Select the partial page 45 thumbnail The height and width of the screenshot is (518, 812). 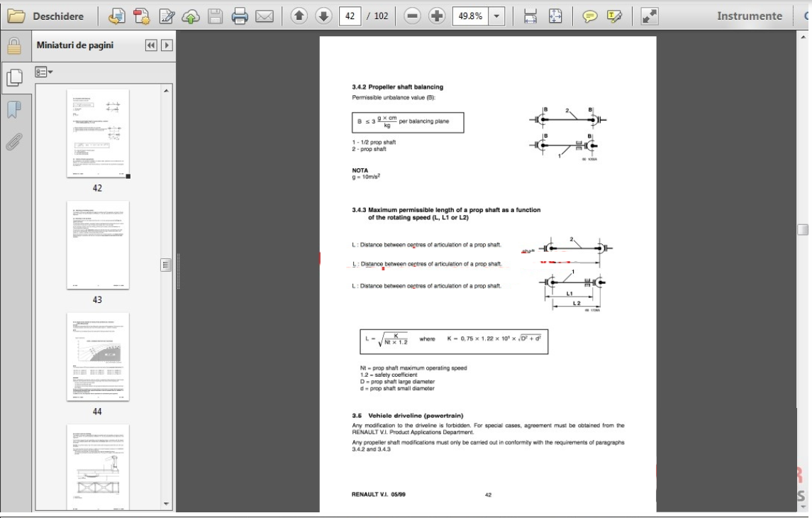[x=98, y=467]
